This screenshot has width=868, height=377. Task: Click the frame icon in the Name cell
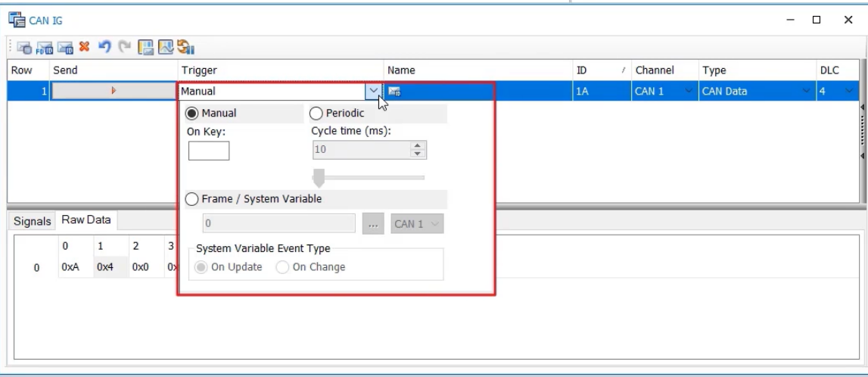tap(394, 92)
